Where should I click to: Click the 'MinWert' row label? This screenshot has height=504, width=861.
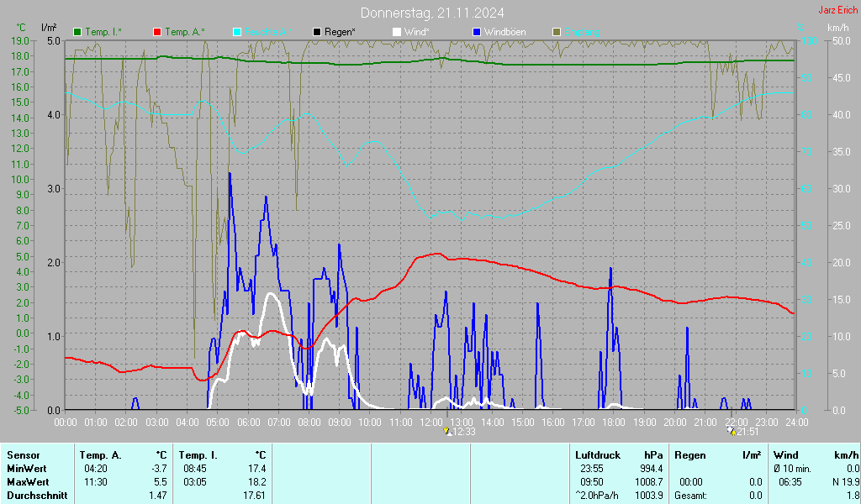click(26, 469)
